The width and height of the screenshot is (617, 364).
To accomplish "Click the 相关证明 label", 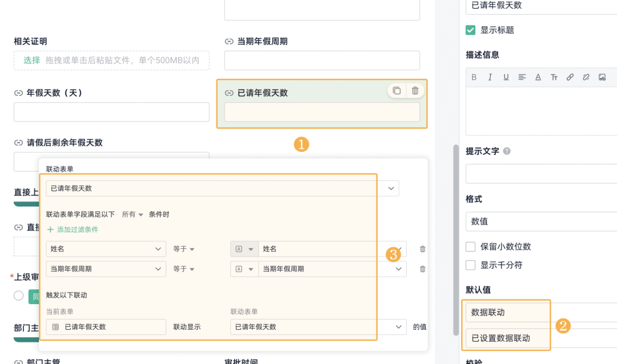I will [x=30, y=41].
